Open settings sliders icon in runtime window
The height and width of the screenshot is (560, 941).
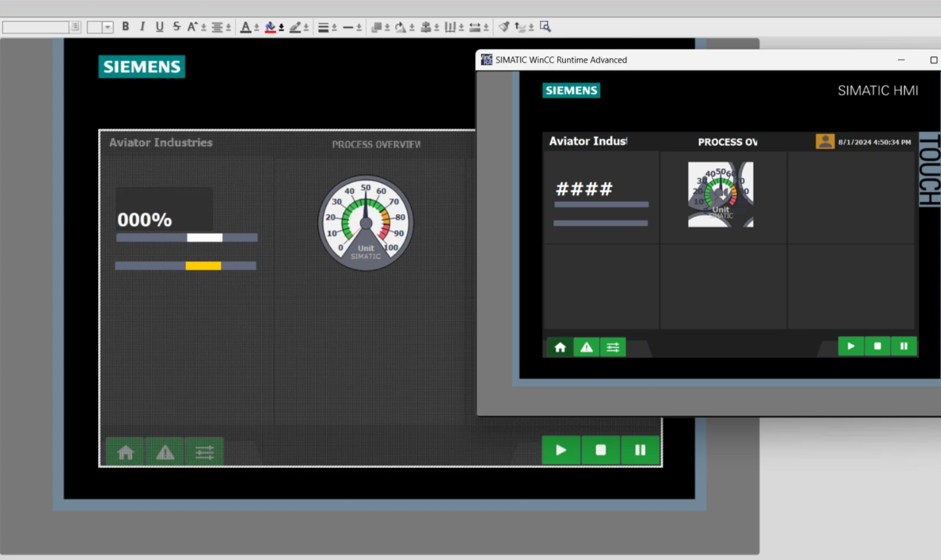(x=613, y=347)
